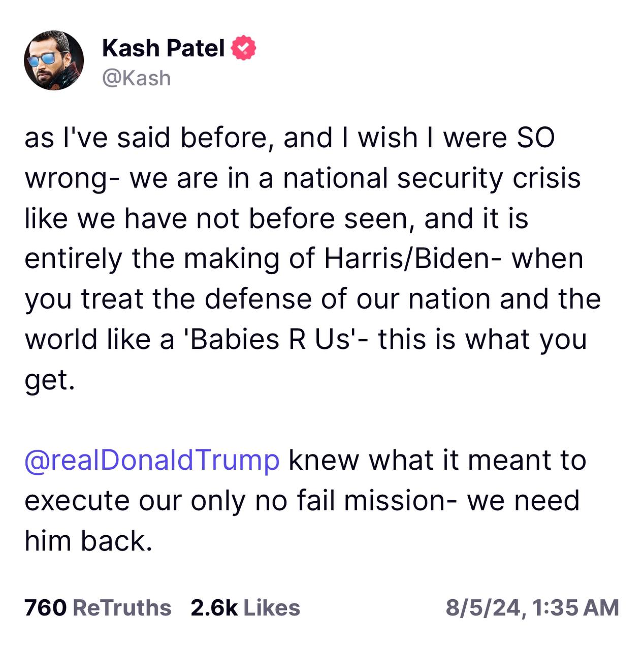Click the ReTruths label
Viewport: 644px width, 650px height.
(122, 608)
